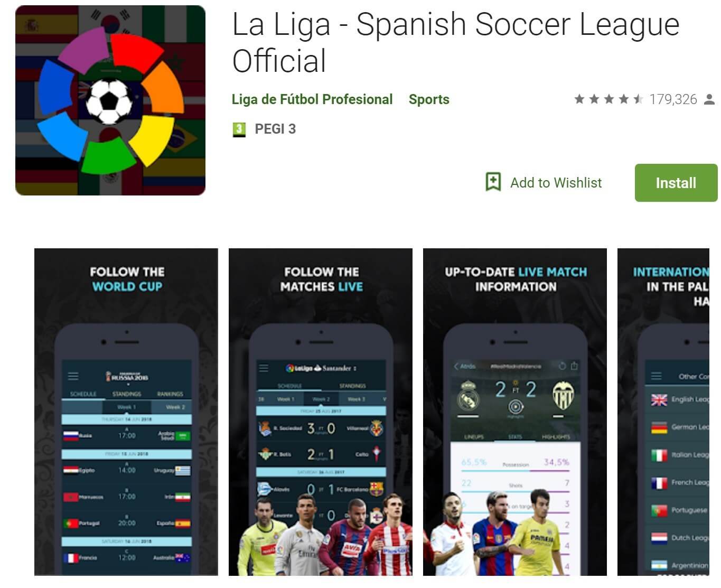Image resolution: width=721 pixels, height=588 pixels.
Task: Select the Standings tab in World Cup screenshot
Action: [x=127, y=394]
